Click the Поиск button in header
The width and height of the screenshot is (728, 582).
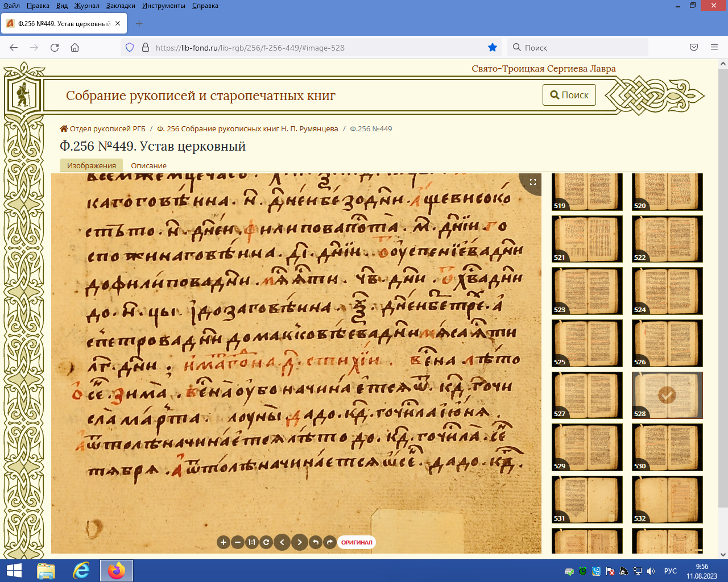point(569,95)
